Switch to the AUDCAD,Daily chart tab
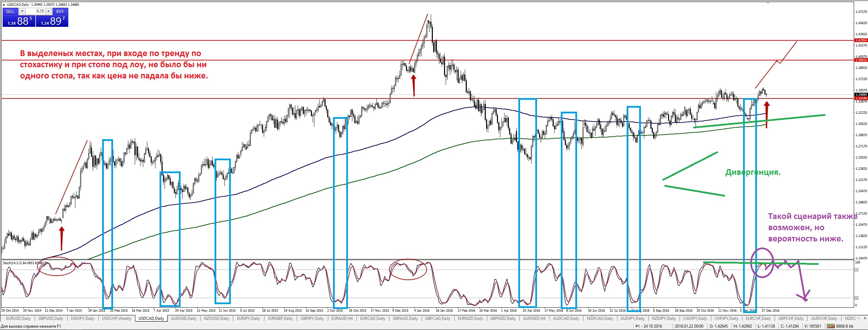The height and width of the screenshot is (330, 868). (x=566, y=318)
